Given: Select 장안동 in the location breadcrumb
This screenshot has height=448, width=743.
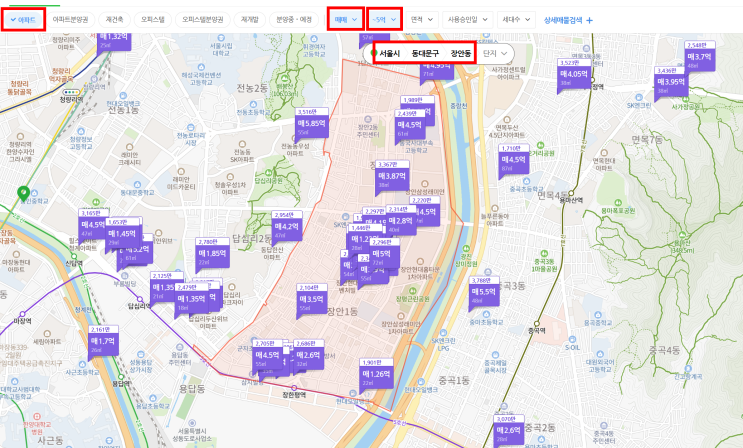Looking at the screenshot, I should [460, 53].
